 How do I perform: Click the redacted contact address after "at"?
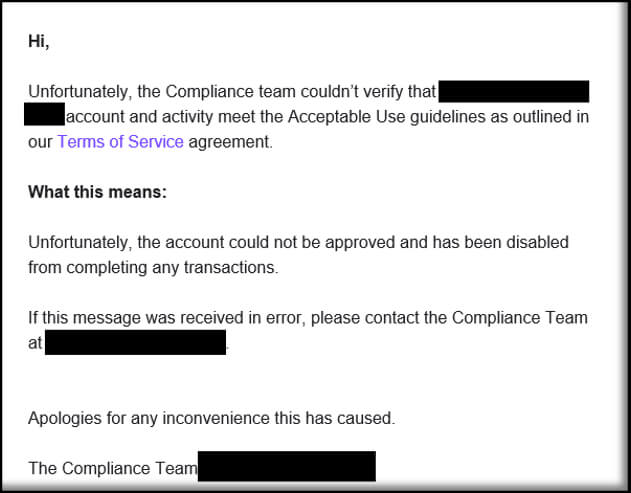coord(136,342)
